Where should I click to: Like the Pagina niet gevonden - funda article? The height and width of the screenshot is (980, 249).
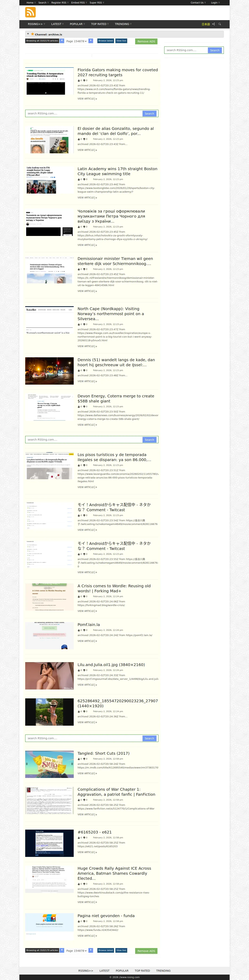(x=79, y=921)
